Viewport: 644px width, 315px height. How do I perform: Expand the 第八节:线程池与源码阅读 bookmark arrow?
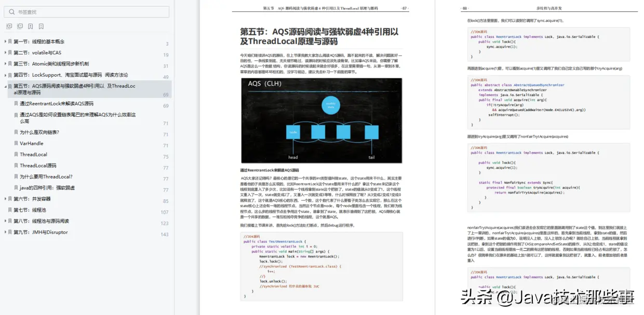[x=5, y=221]
